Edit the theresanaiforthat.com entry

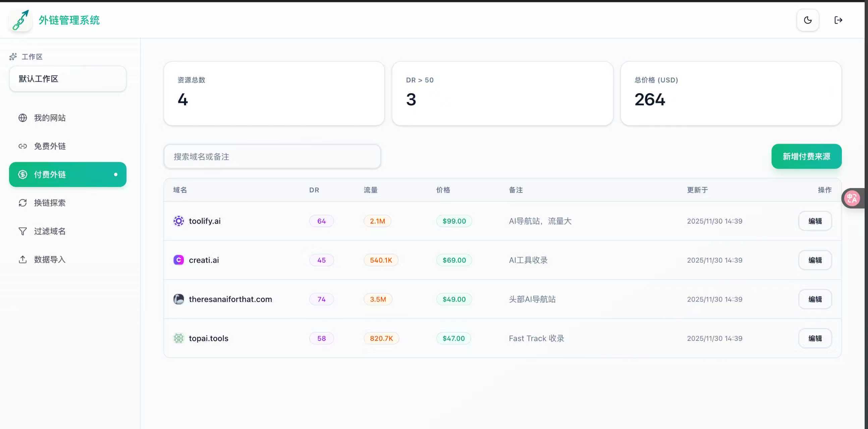[815, 299]
